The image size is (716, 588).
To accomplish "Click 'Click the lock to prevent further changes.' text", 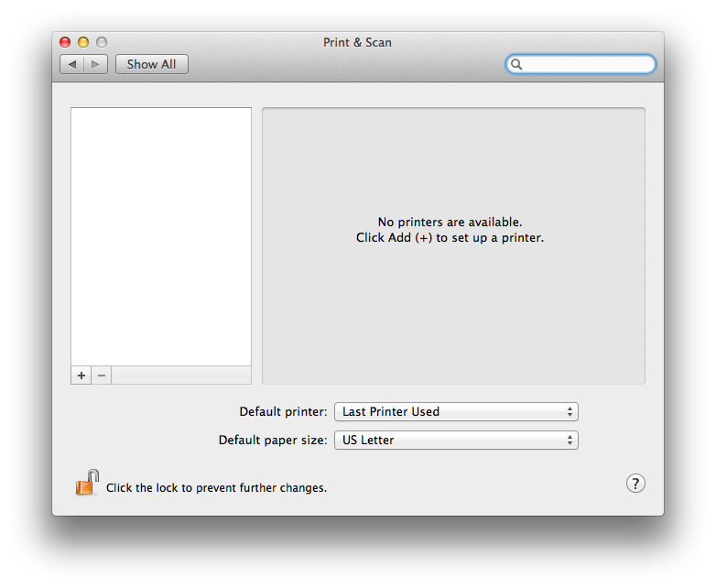I will [x=216, y=488].
